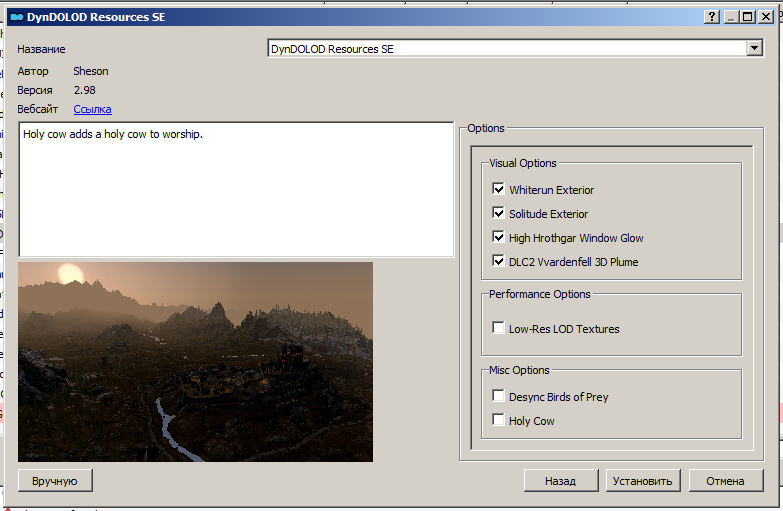Uncheck Solitude Exterior option
783x511 pixels.
(498, 213)
